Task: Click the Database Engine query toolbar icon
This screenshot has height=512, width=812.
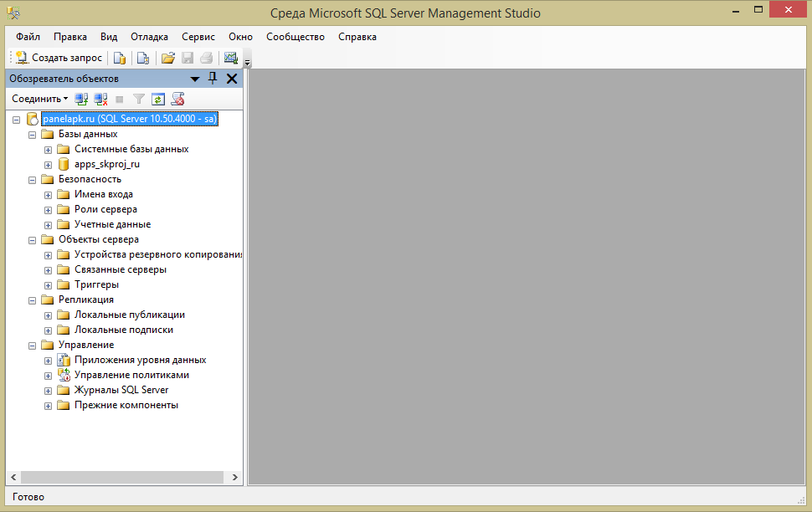Action: click(120, 58)
